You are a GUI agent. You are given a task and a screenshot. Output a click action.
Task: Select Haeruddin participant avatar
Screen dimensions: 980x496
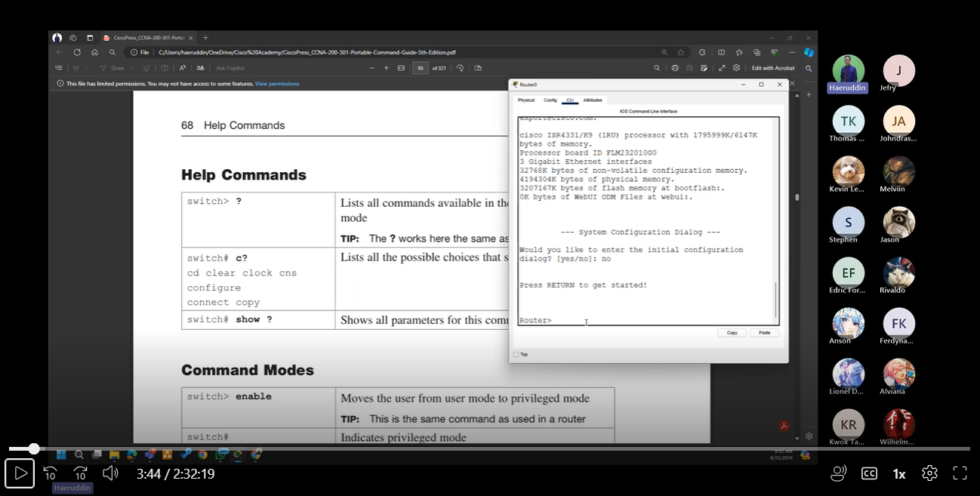click(849, 69)
